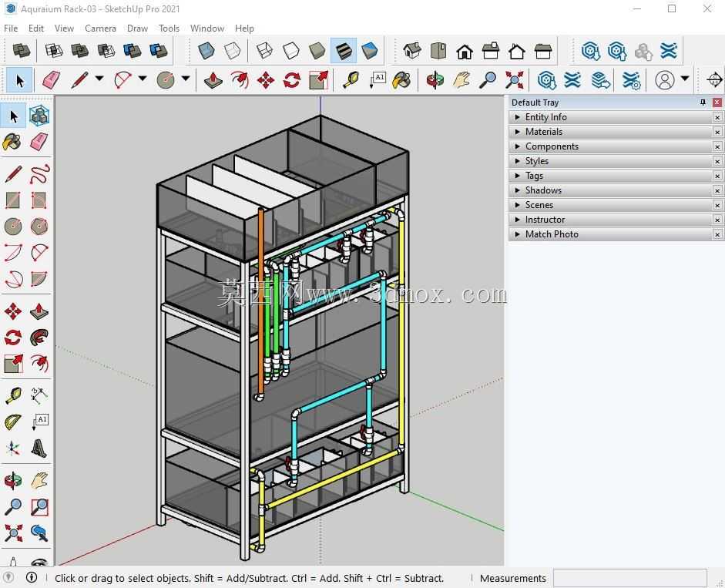Select the Move tool in top toolbar

(x=265, y=80)
